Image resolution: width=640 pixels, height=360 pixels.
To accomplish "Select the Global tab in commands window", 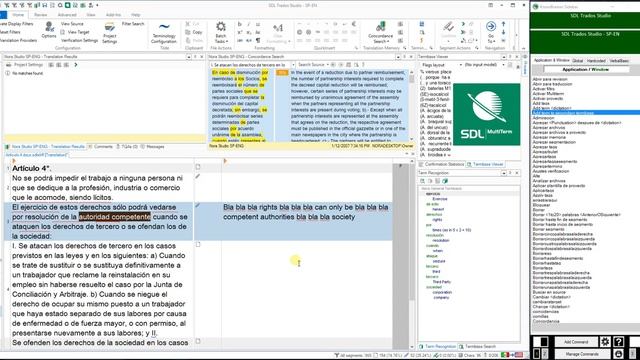I will pyautogui.click(x=577, y=61).
